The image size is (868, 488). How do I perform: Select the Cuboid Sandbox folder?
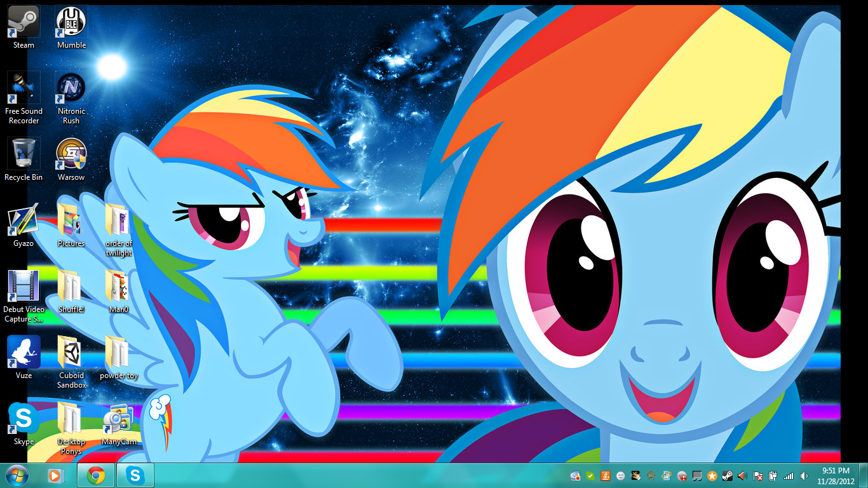(x=71, y=362)
